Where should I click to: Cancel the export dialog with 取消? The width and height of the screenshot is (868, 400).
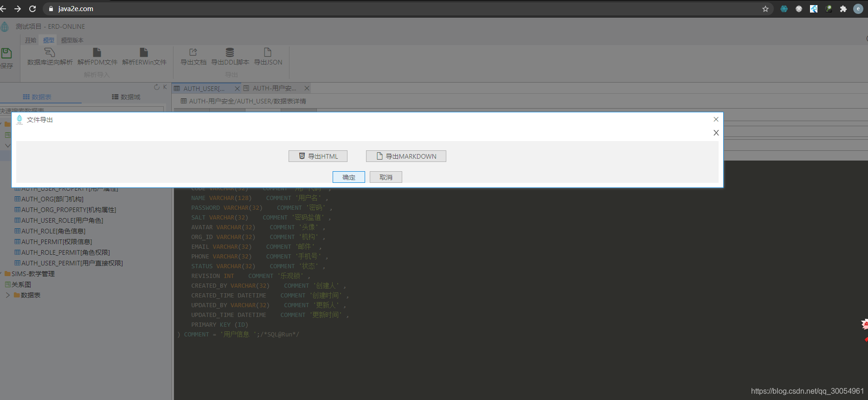tap(386, 177)
